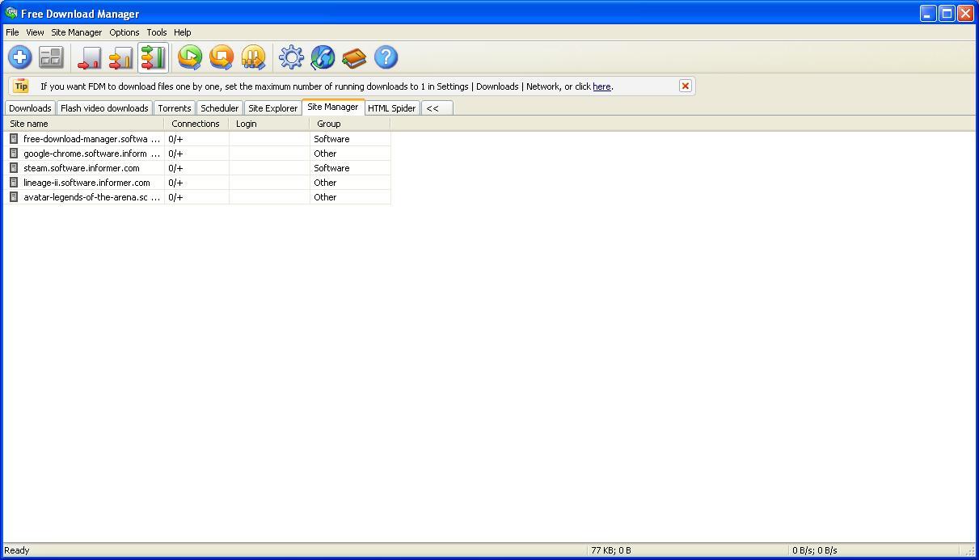Select the medium traffic usage mode

pos(120,57)
